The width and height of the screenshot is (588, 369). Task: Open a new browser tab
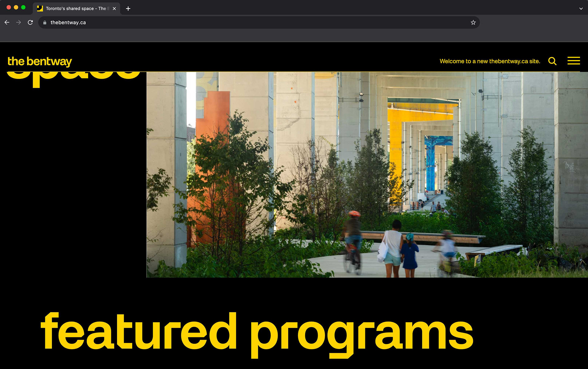pyautogui.click(x=128, y=9)
